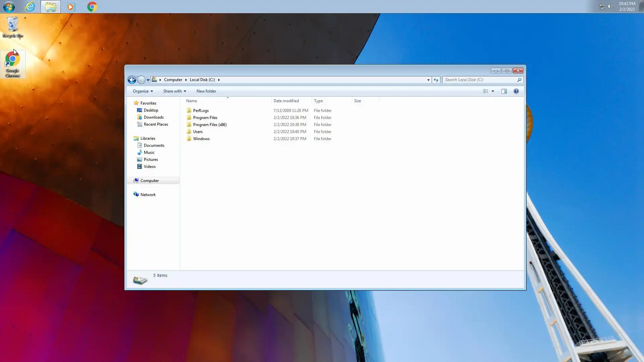Expand the Computer breadcrumb arrow
This screenshot has height=362, width=644.
click(186, 80)
